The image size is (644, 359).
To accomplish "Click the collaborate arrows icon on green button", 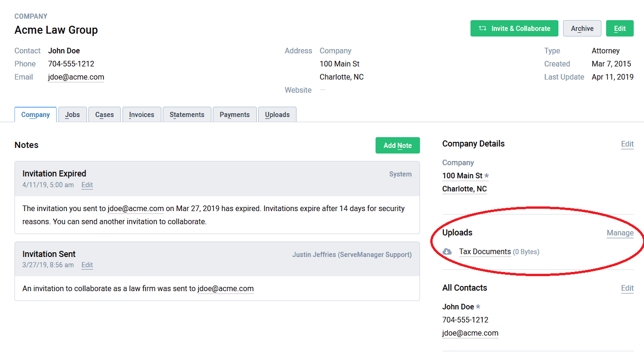I will pyautogui.click(x=482, y=28).
